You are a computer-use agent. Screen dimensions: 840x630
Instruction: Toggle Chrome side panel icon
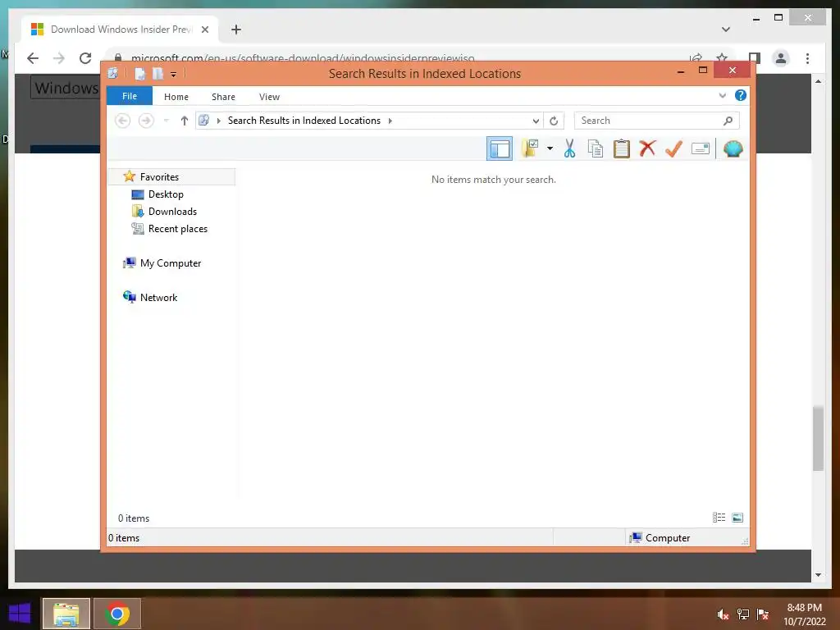coord(755,58)
